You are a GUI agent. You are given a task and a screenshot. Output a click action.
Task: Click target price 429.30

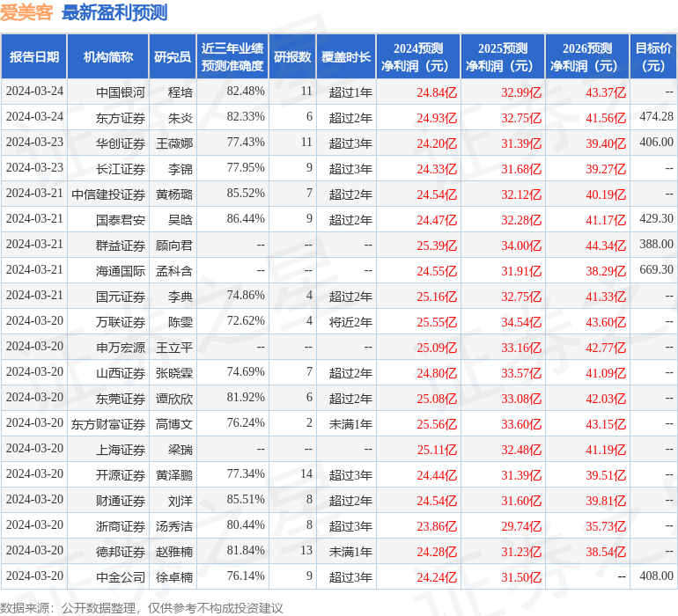pyautogui.click(x=656, y=219)
